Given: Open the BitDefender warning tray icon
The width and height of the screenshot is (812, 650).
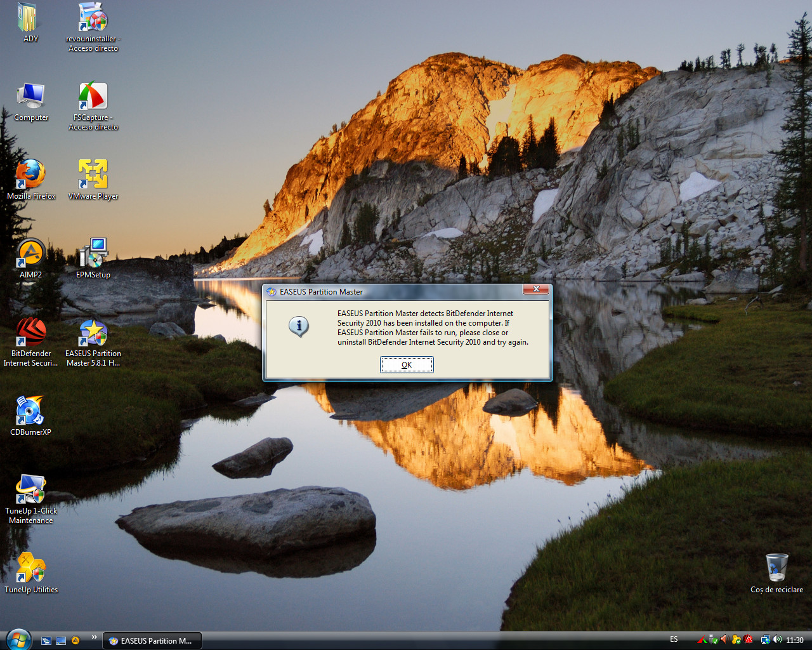Looking at the screenshot, I should pyautogui.click(x=748, y=640).
